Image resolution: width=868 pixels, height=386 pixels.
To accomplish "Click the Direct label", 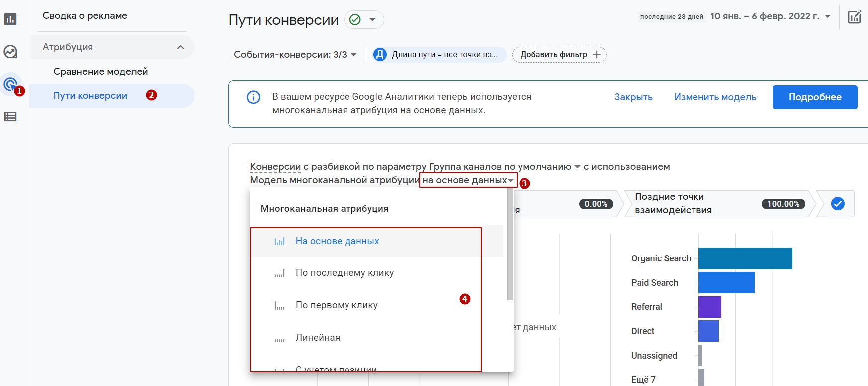I will coord(643,331).
